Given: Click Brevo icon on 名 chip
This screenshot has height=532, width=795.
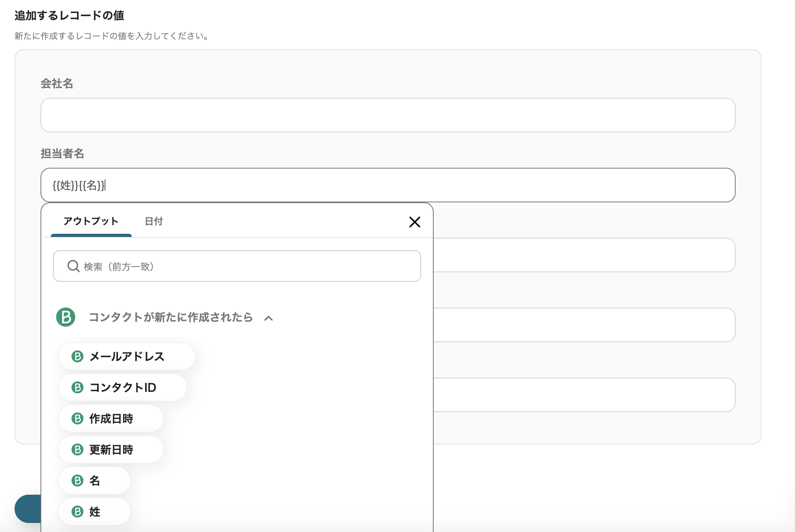Looking at the screenshot, I should [77, 481].
